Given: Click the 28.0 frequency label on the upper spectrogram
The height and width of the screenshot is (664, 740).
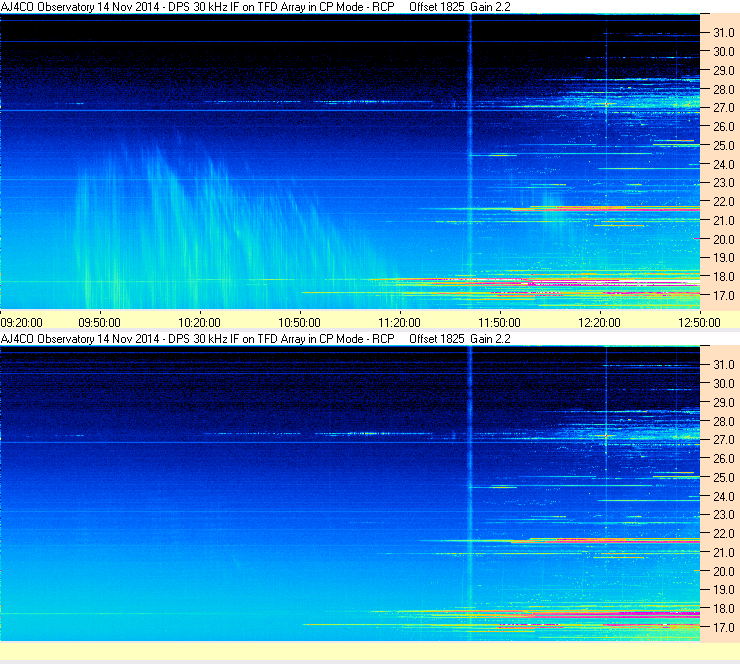Looking at the screenshot, I should [723, 90].
